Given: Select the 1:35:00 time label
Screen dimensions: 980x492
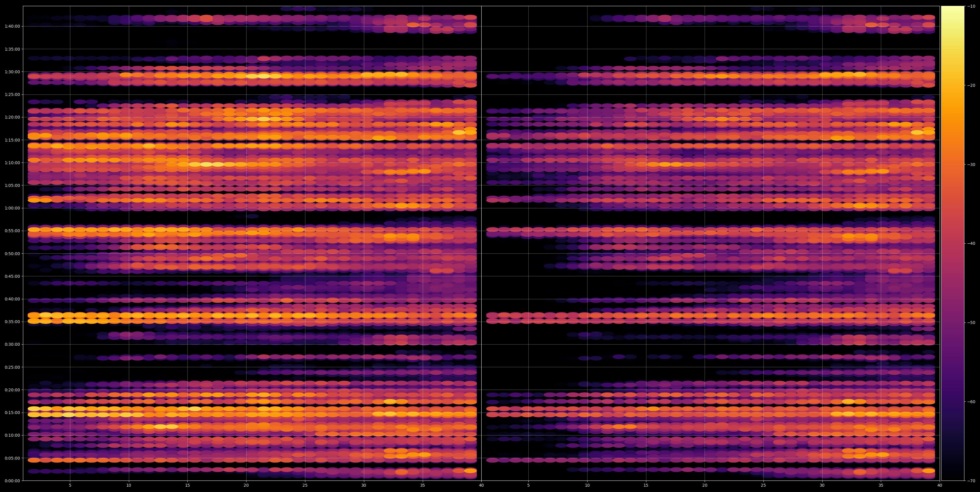Looking at the screenshot, I should point(13,49).
